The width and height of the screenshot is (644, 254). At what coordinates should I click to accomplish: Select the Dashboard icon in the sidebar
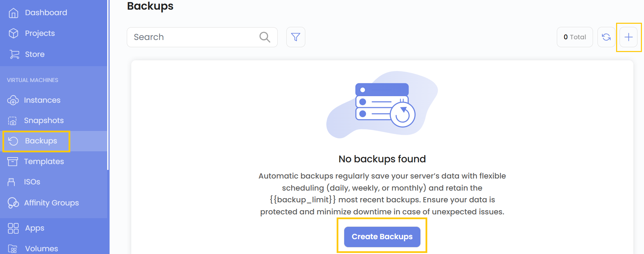click(13, 12)
